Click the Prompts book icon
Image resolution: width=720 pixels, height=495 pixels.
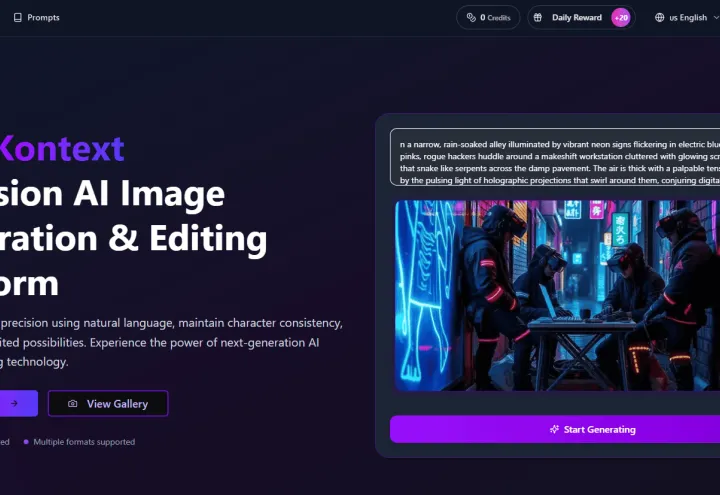[x=17, y=17]
